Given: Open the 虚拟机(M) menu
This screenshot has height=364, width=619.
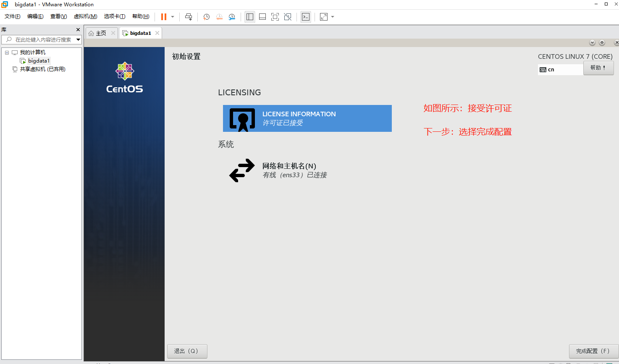Looking at the screenshot, I should (85, 16).
